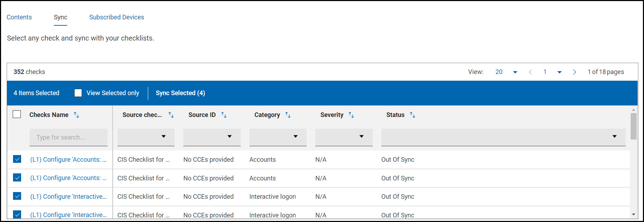
Task: Open the third row's Configure 'Interactive' link
Action: (x=68, y=197)
